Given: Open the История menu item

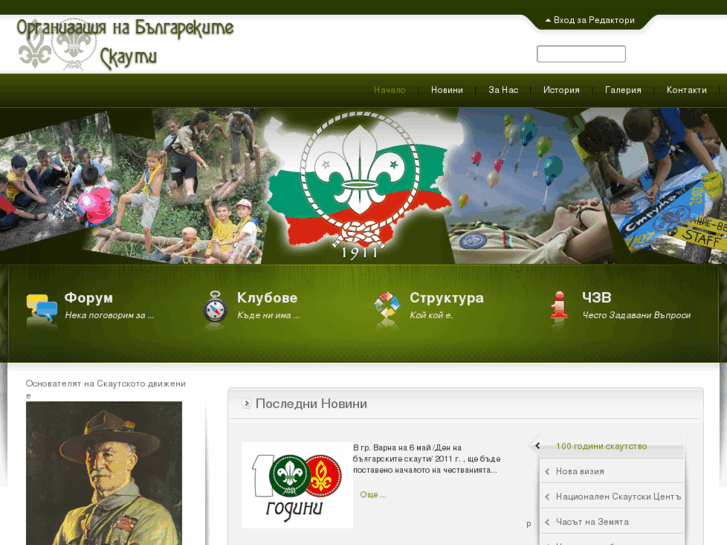Looking at the screenshot, I should pos(561,90).
